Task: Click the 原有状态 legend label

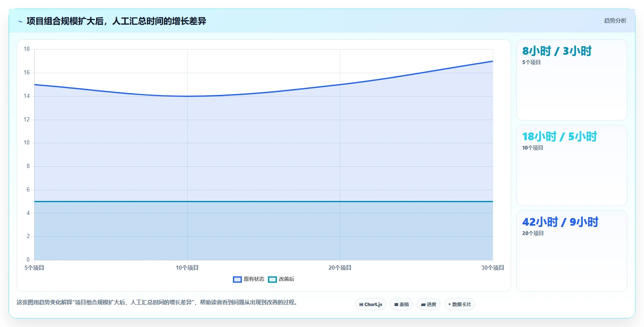Action: pos(254,279)
